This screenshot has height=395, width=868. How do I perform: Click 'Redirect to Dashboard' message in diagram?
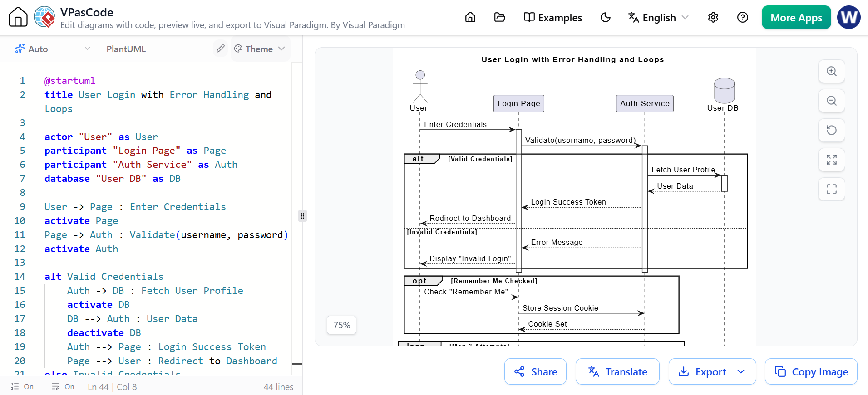470,218
